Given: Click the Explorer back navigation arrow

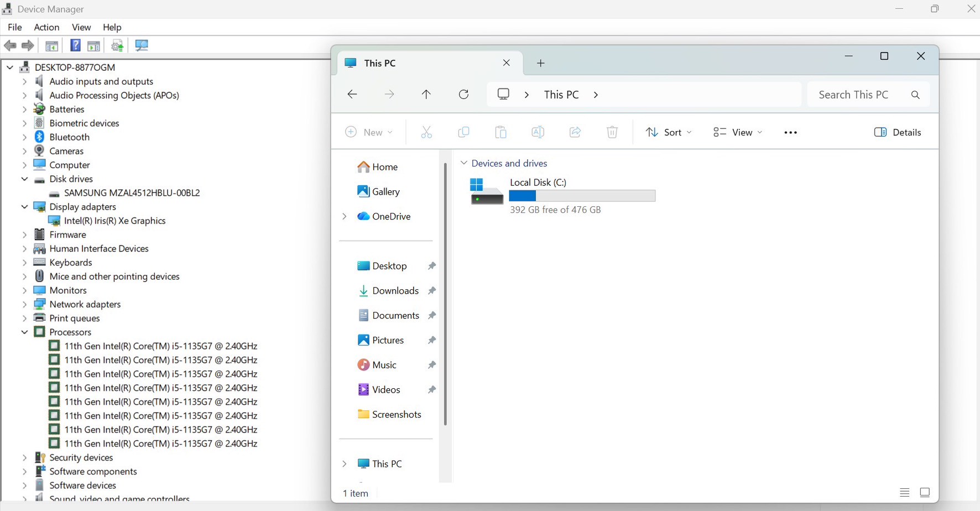Looking at the screenshot, I should [352, 95].
